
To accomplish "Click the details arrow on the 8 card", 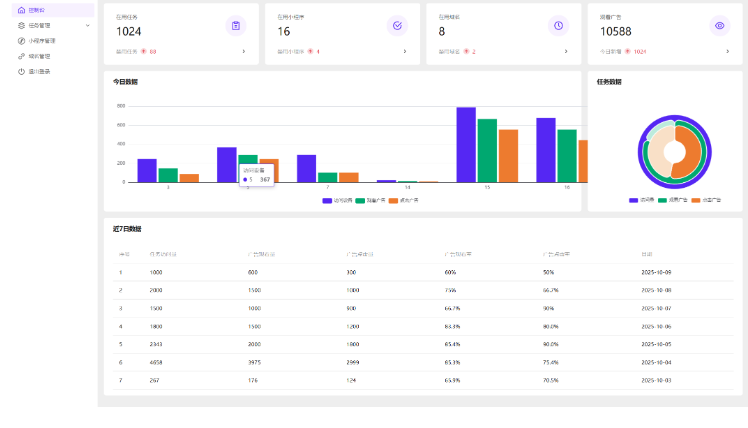I will point(566,51).
